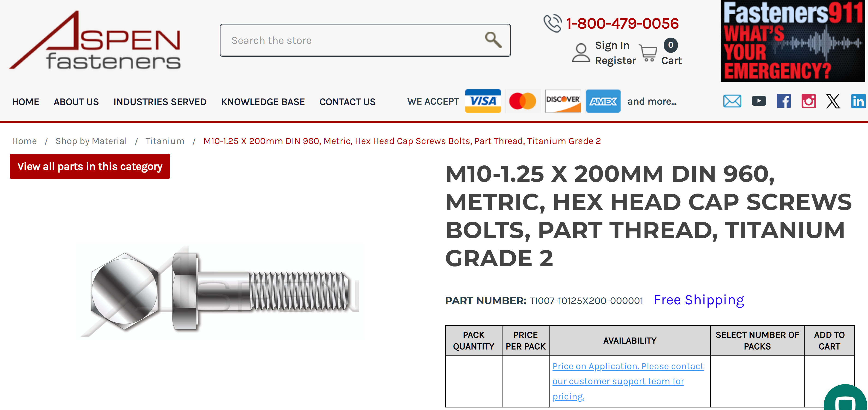
Task: Click the search magnifier icon
Action: pyautogui.click(x=493, y=40)
